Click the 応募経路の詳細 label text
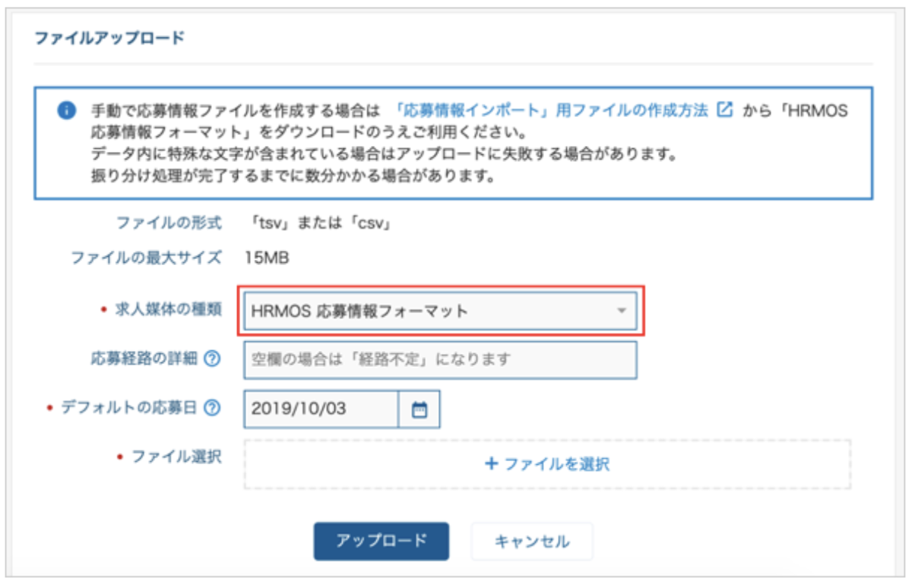 [x=143, y=359]
